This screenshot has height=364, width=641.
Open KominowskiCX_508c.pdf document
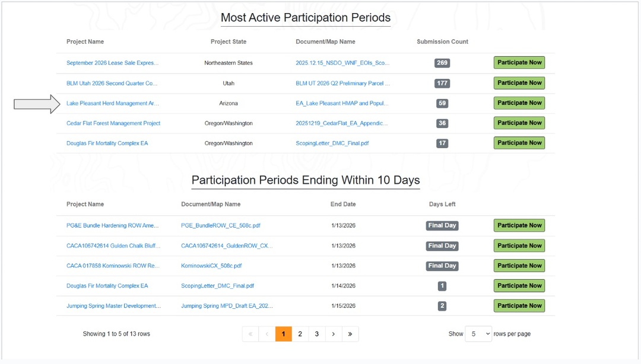click(211, 266)
